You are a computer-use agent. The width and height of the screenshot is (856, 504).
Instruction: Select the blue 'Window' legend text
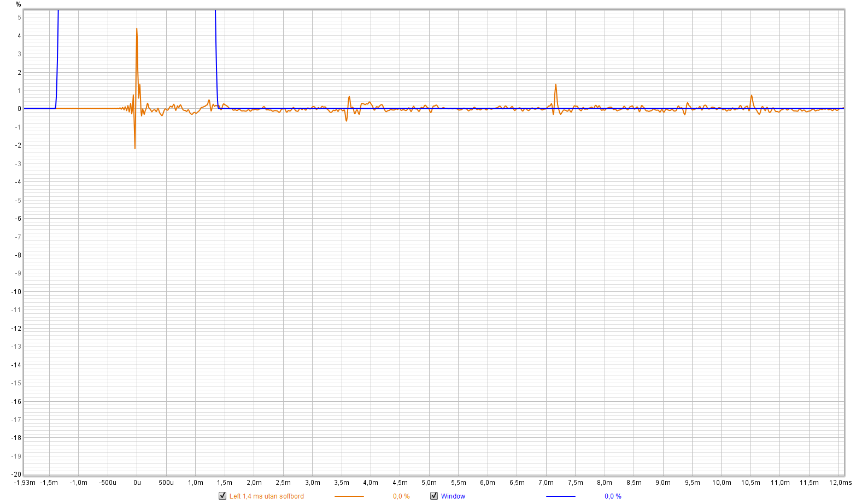click(453, 496)
